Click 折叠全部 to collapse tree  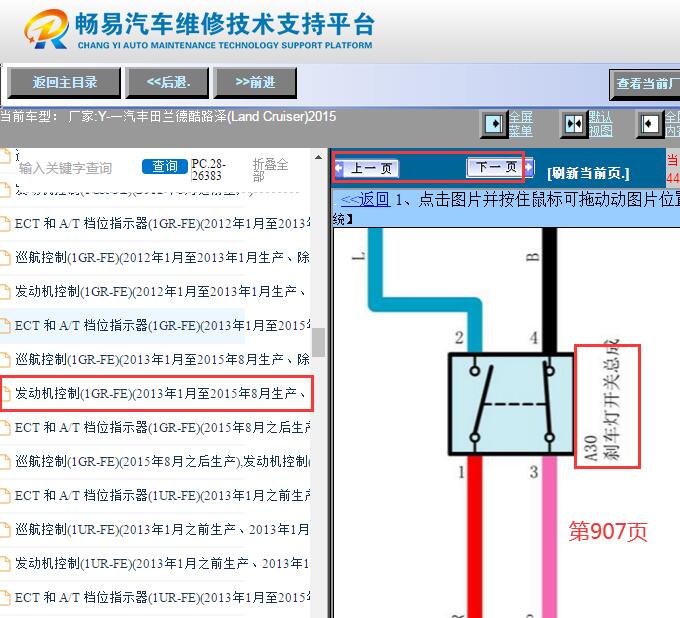coord(271,170)
